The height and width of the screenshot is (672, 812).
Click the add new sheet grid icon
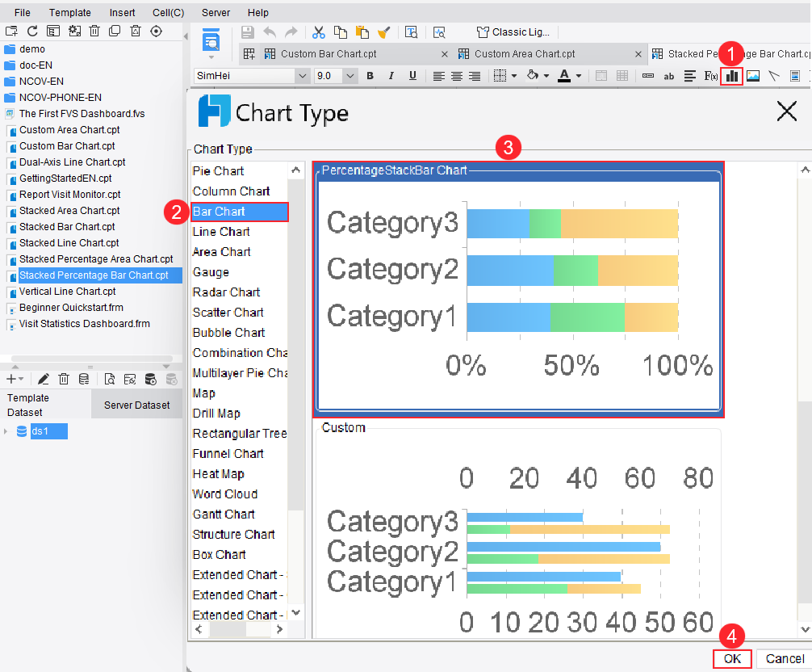(x=249, y=54)
